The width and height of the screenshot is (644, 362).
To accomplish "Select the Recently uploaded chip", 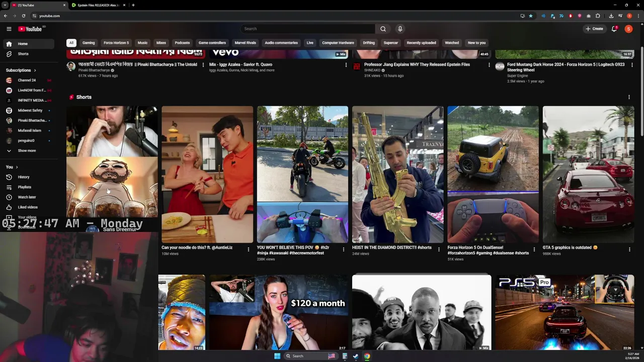I will pyautogui.click(x=422, y=43).
